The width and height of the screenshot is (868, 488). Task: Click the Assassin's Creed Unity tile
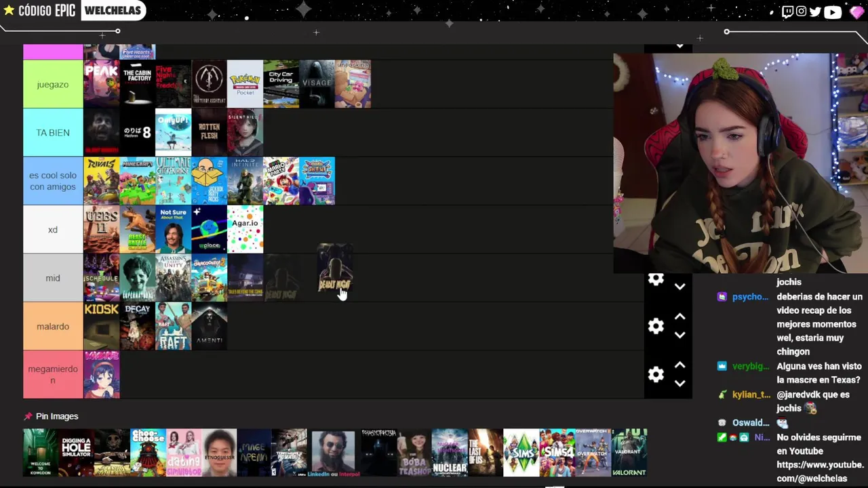[x=174, y=278]
